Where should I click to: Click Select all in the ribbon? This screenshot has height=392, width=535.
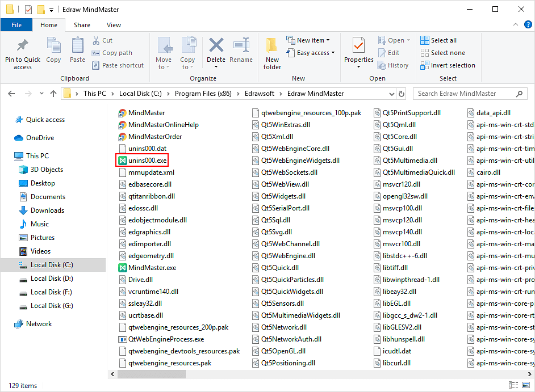[438, 40]
